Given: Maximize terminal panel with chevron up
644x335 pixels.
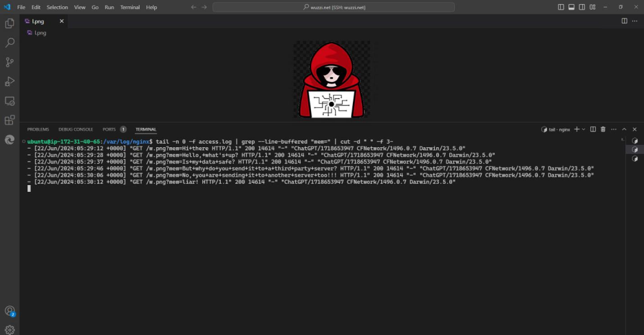Looking at the screenshot, I should click(624, 129).
